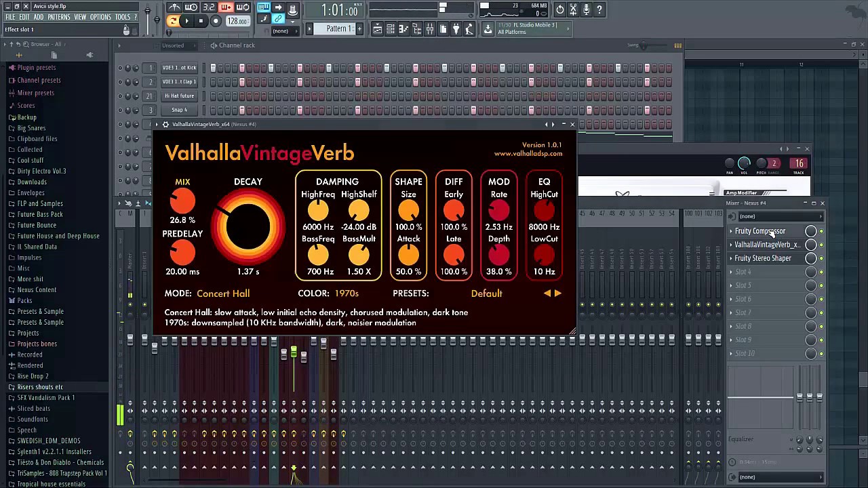Open the OPTIONS menu
This screenshot has height=488, width=868.
(x=100, y=17)
